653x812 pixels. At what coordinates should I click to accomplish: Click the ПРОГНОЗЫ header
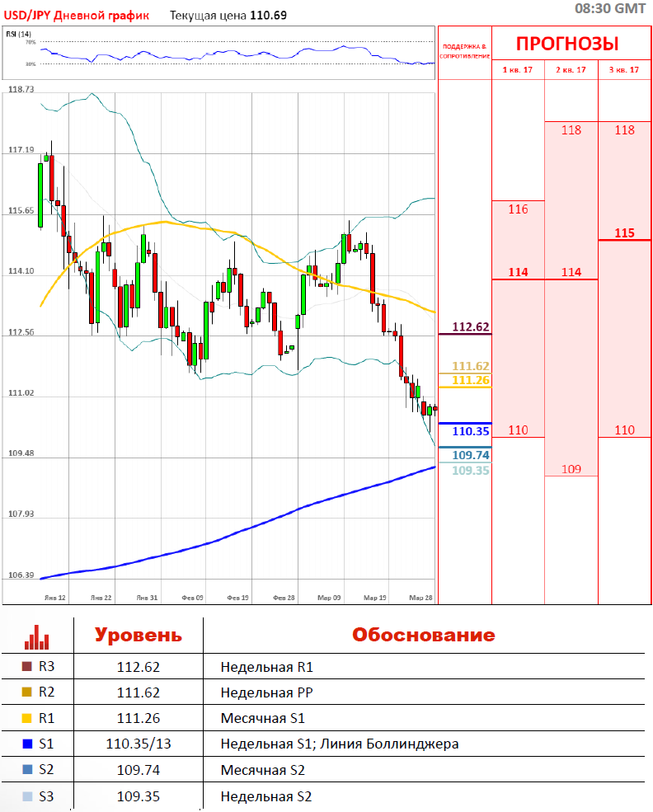coord(567,44)
